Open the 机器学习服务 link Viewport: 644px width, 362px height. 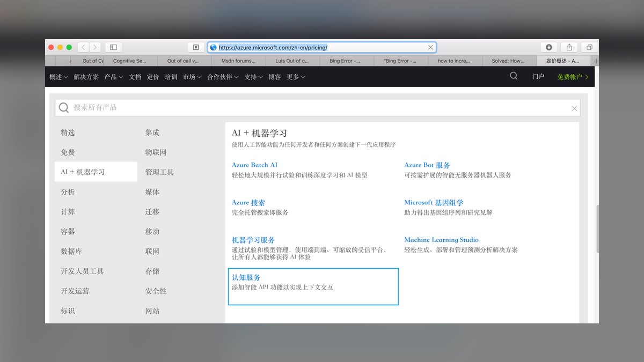pos(253,240)
